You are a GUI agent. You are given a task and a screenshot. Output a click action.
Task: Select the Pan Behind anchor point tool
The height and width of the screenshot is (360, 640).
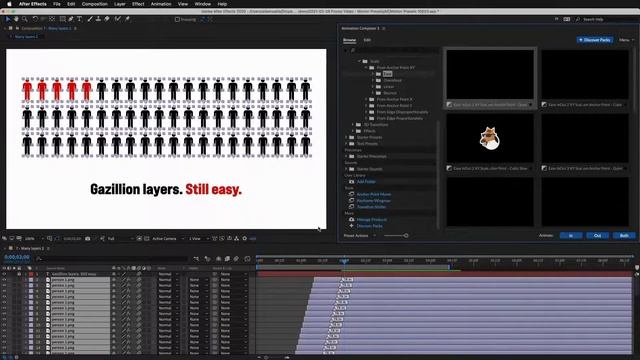pyautogui.click(x=52, y=19)
